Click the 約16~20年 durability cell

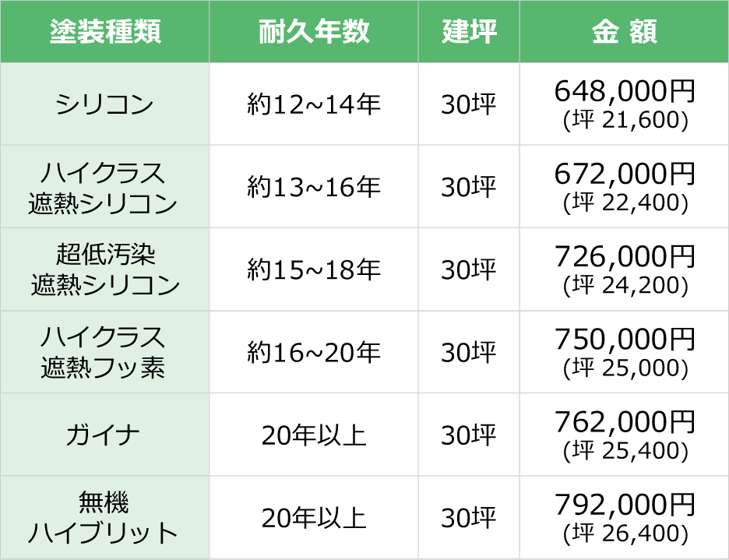pyautogui.click(x=314, y=352)
